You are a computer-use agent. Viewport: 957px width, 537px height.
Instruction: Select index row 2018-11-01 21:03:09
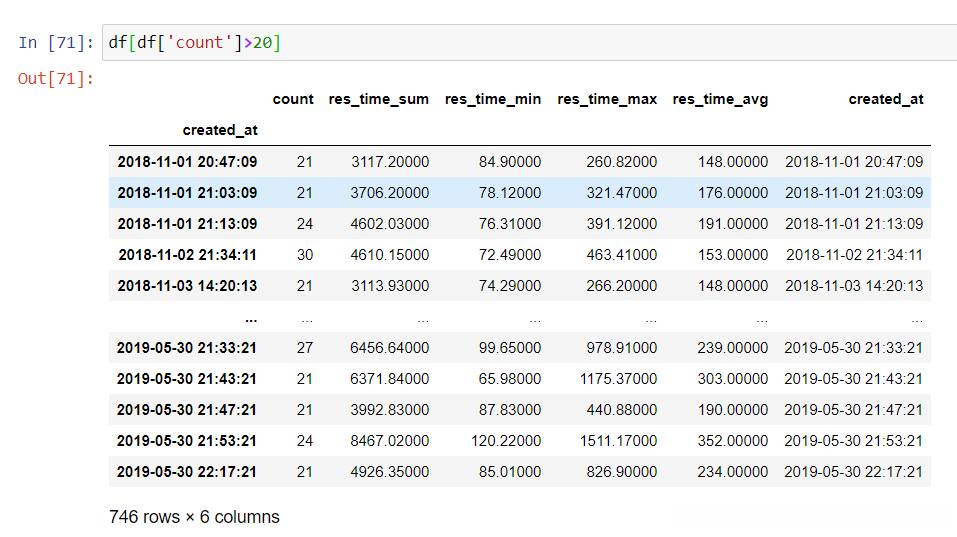point(187,193)
